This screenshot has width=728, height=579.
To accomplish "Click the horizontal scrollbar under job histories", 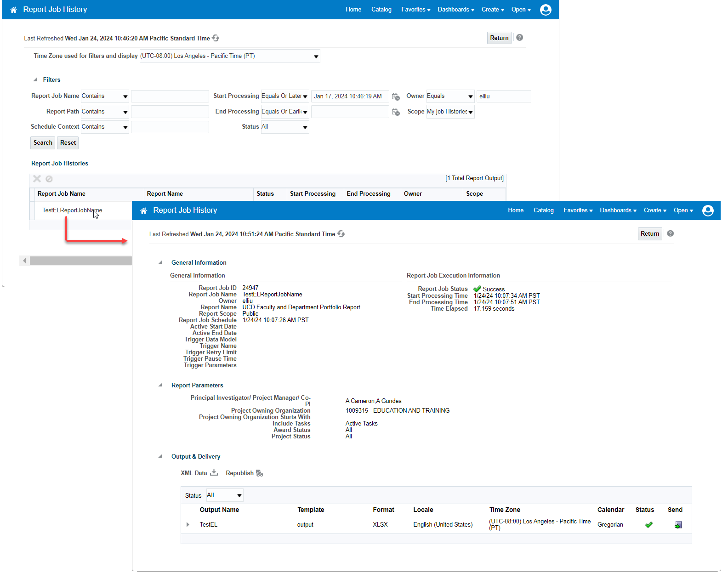I will tap(80, 261).
